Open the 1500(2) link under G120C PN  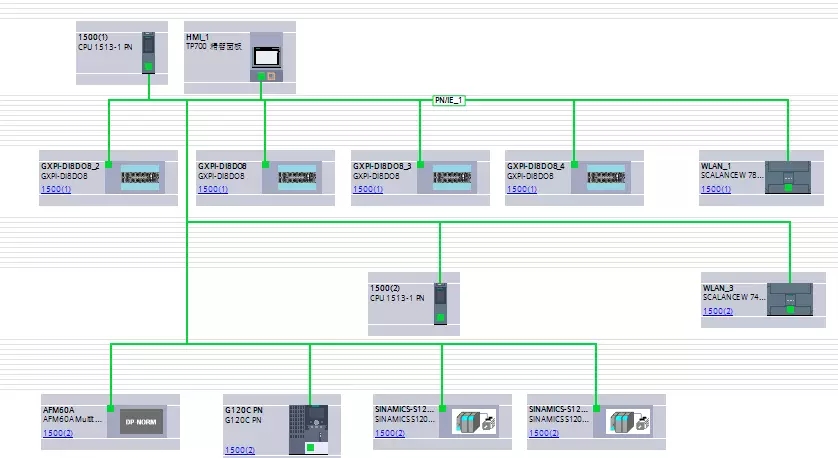(x=239, y=451)
